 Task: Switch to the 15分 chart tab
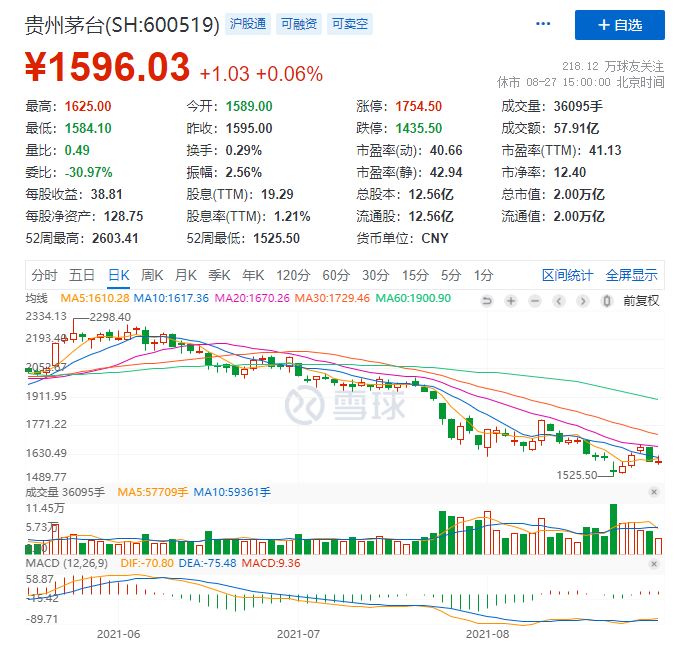[x=415, y=275]
